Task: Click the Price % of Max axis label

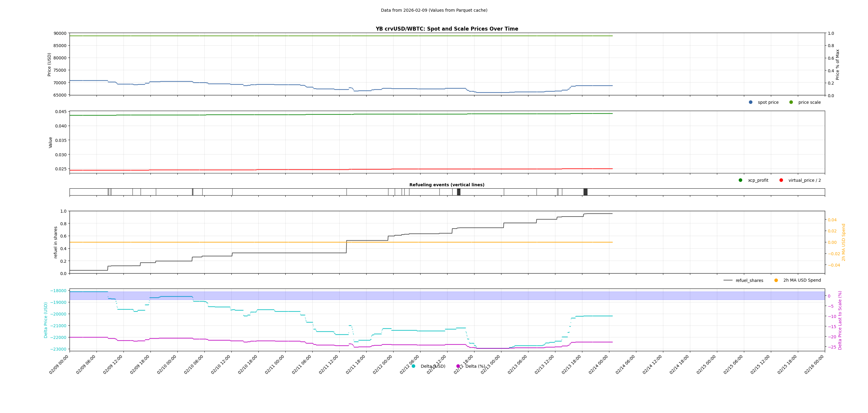Action: pos(837,64)
